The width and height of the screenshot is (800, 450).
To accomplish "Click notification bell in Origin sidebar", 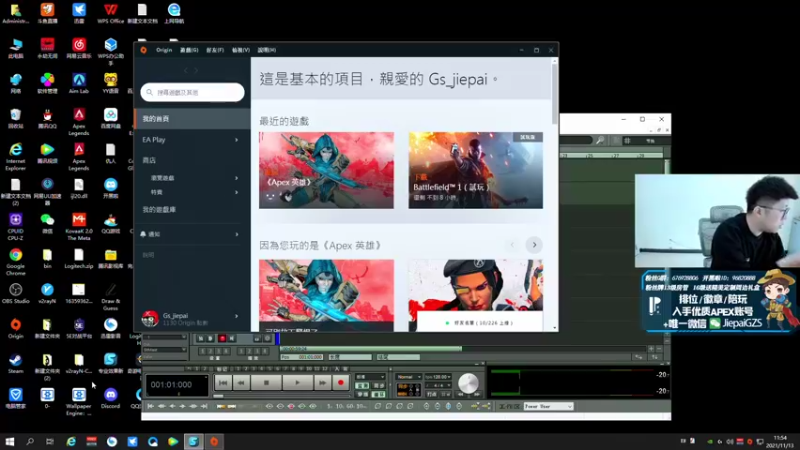I will (x=143, y=234).
